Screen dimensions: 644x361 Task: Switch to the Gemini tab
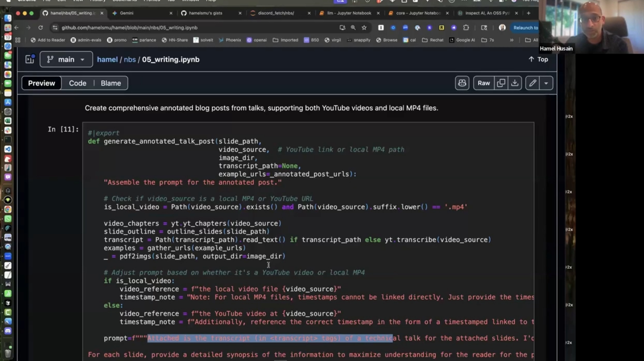click(127, 13)
